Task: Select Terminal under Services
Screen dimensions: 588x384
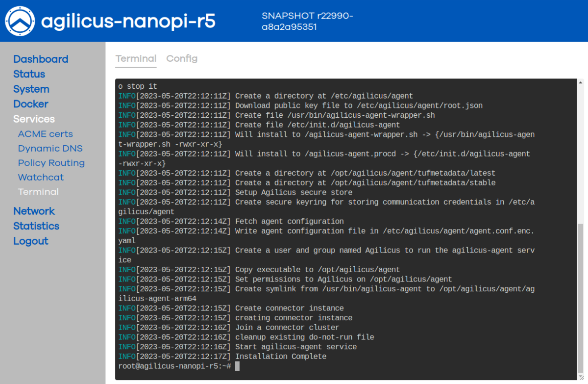Action: click(x=38, y=192)
